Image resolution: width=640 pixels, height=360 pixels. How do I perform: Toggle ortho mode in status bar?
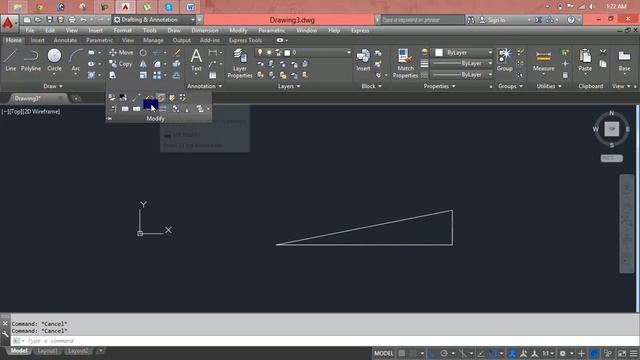(x=432, y=353)
